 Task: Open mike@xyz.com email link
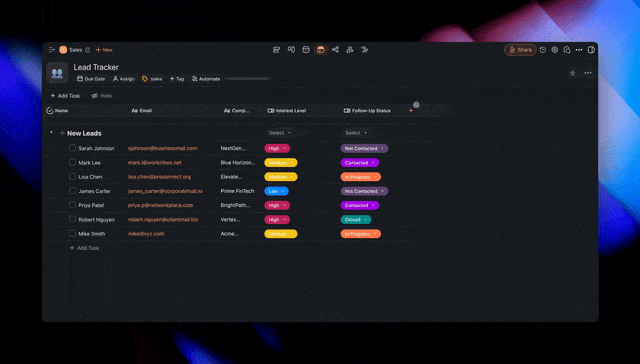coord(146,234)
